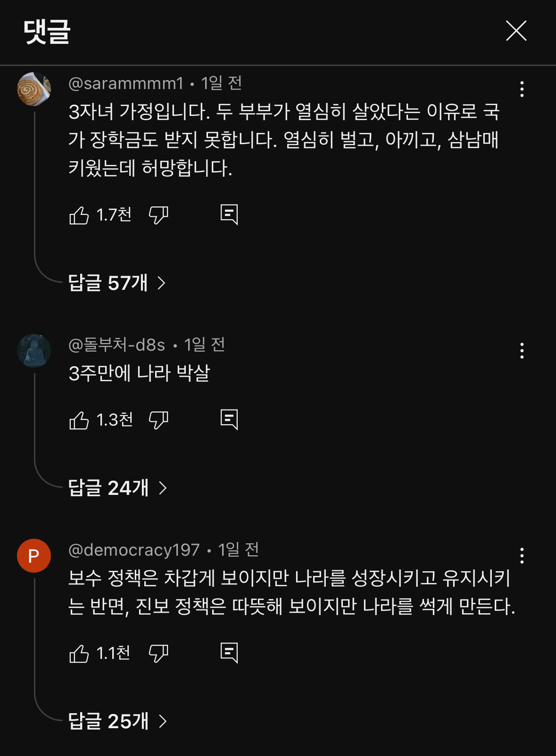Dislike the @돌부처-d8s comment
The image size is (556, 756).
(x=158, y=420)
